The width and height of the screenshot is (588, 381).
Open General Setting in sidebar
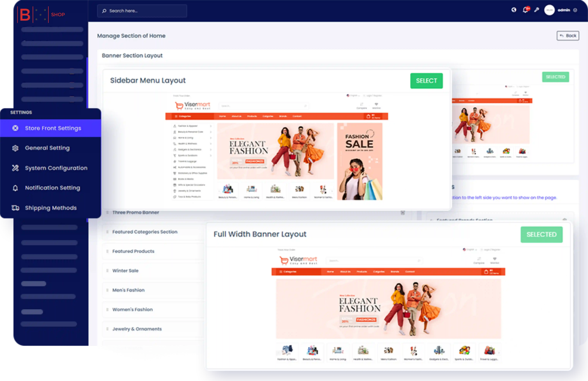pyautogui.click(x=47, y=148)
